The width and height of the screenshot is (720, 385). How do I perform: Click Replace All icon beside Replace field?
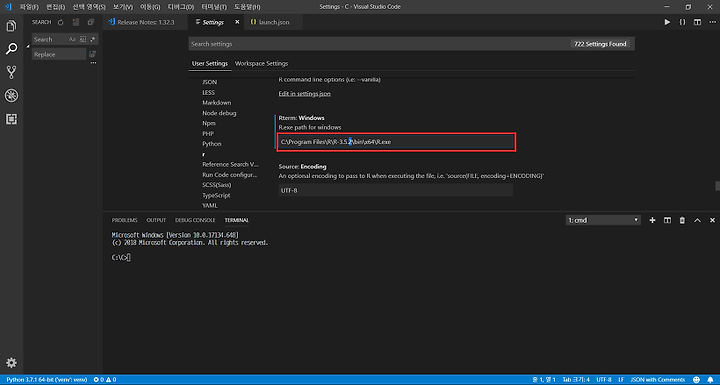coord(92,54)
